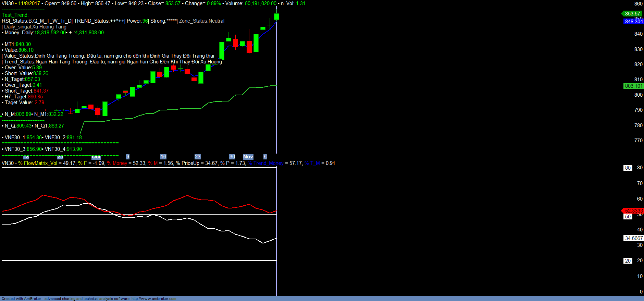Click the green 806.101 value label

click(x=633, y=86)
